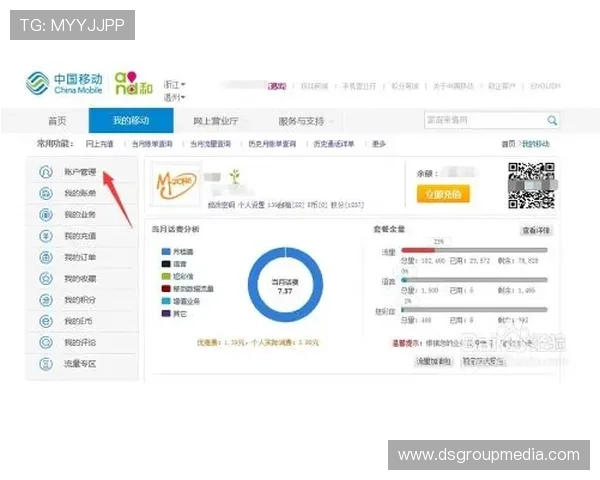
Task: Click the 流量 usage progress bar
Action: tap(474, 250)
